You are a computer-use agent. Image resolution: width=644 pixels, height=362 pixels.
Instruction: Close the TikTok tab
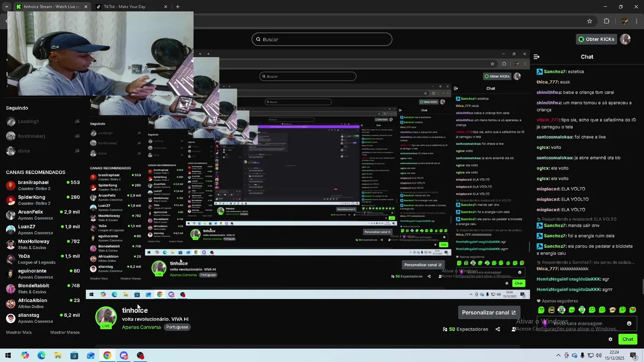pyautogui.click(x=166, y=7)
